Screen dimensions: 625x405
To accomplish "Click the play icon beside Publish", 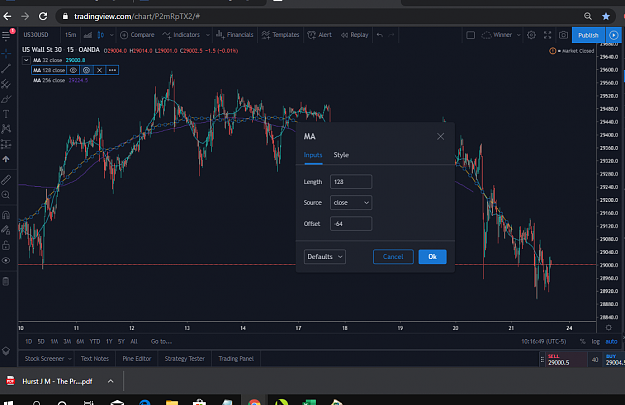I will click(x=614, y=35).
